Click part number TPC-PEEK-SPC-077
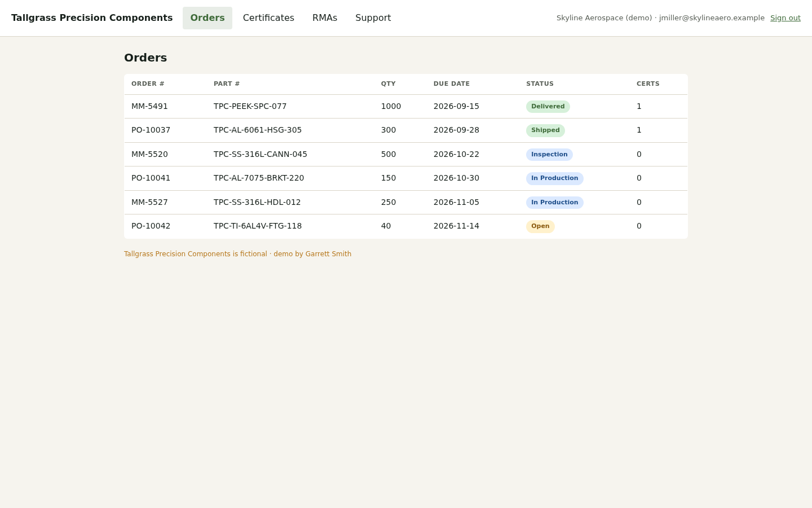 click(250, 106)
